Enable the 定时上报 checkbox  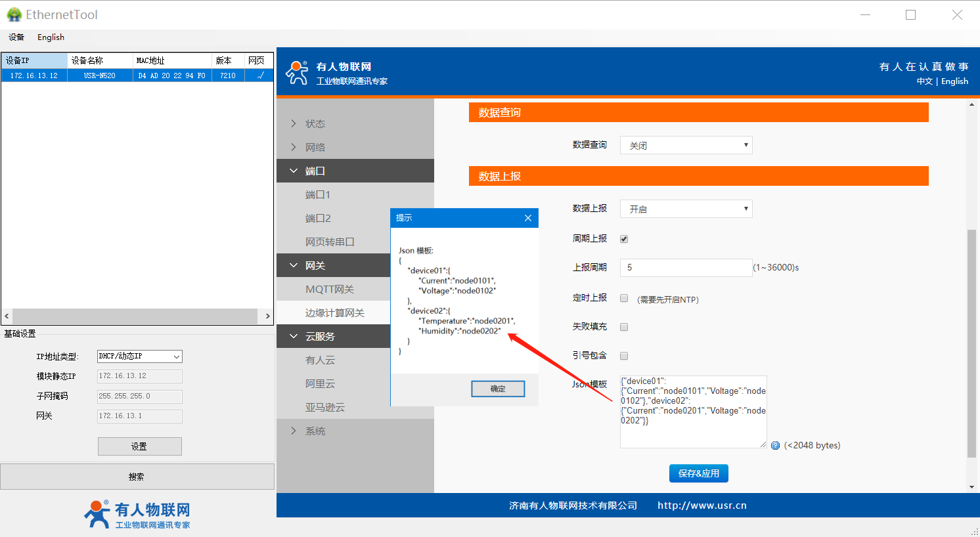tap(624, 298)
